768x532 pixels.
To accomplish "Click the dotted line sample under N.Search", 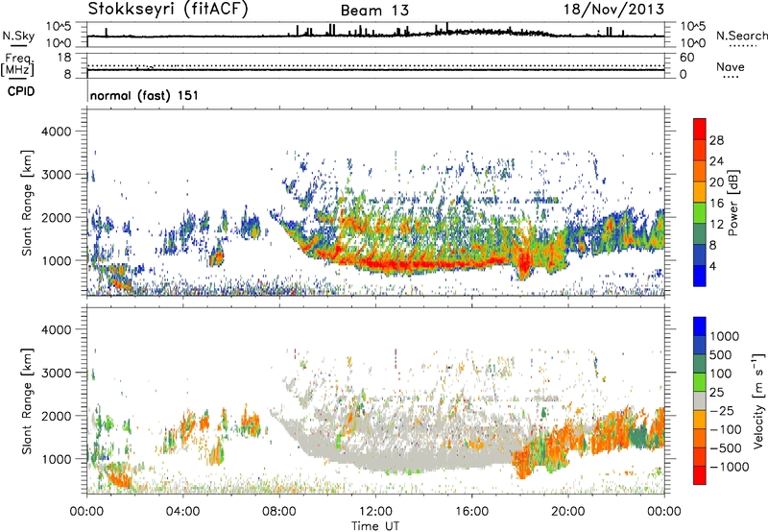I will pos(742,45).
